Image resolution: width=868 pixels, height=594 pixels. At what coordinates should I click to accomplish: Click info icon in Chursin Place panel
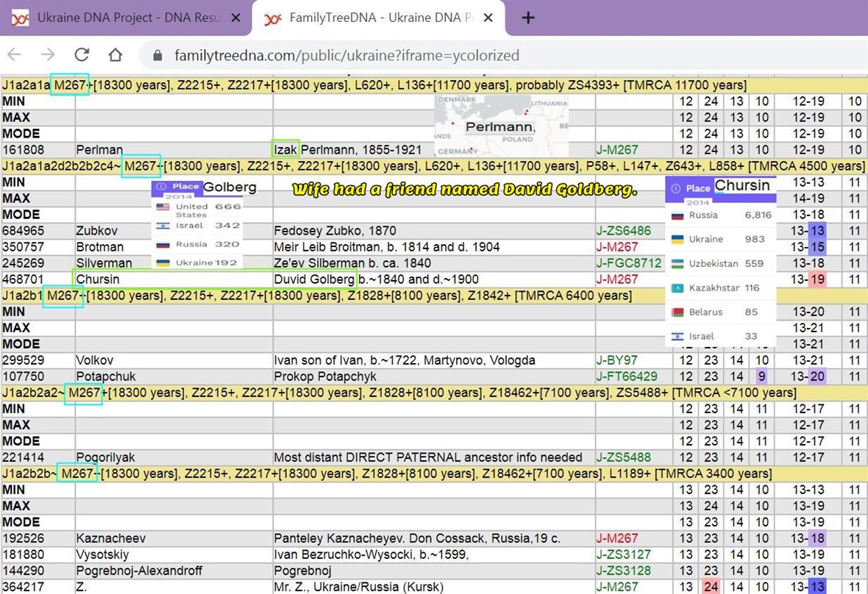pos(676,188)
